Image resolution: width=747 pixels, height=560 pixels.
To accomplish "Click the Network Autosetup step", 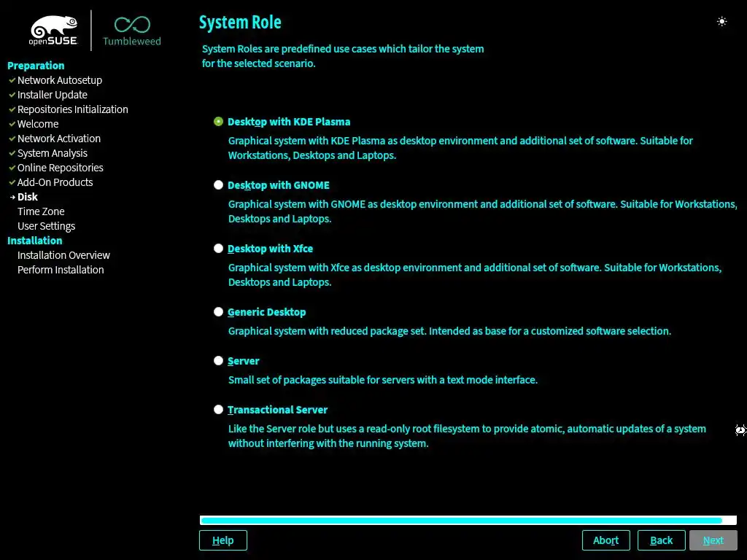I will pos(60,80).
